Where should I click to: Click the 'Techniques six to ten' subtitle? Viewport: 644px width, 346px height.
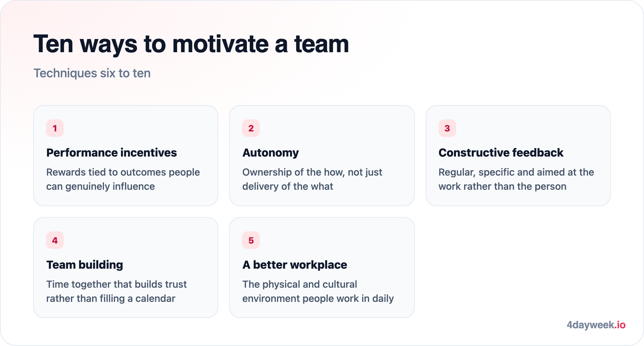click(x=92, y=73)
